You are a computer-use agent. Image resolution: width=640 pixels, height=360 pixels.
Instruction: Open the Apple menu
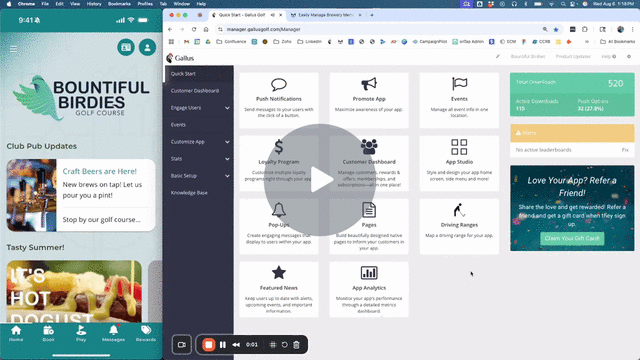tap(9, 4)
